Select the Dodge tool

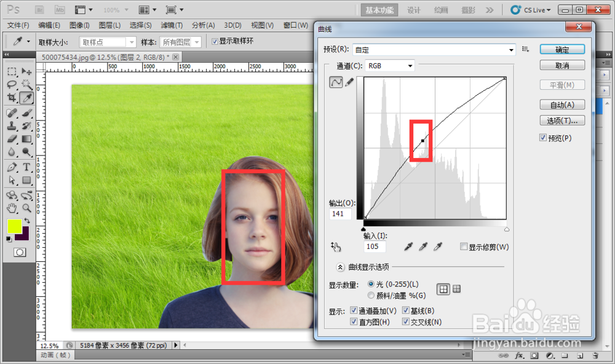tap(26, 152)
